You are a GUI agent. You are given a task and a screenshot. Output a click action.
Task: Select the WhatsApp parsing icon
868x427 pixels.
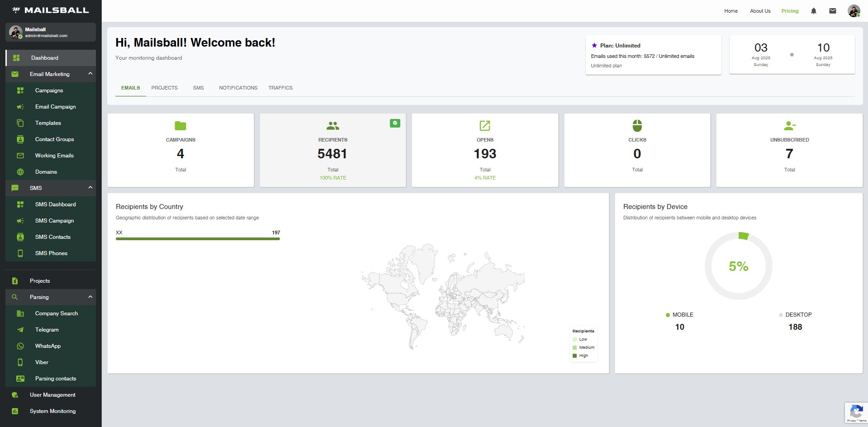click(20, 346)
